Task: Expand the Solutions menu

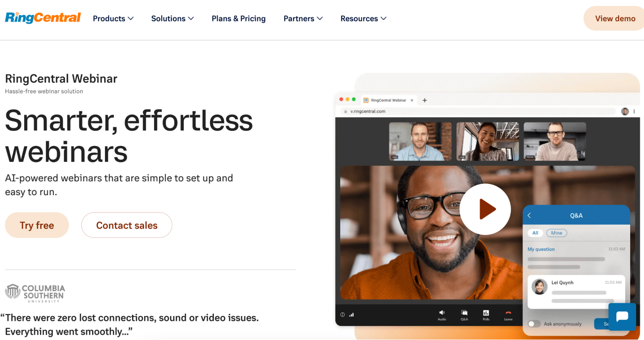Action: tap(172, 19)
